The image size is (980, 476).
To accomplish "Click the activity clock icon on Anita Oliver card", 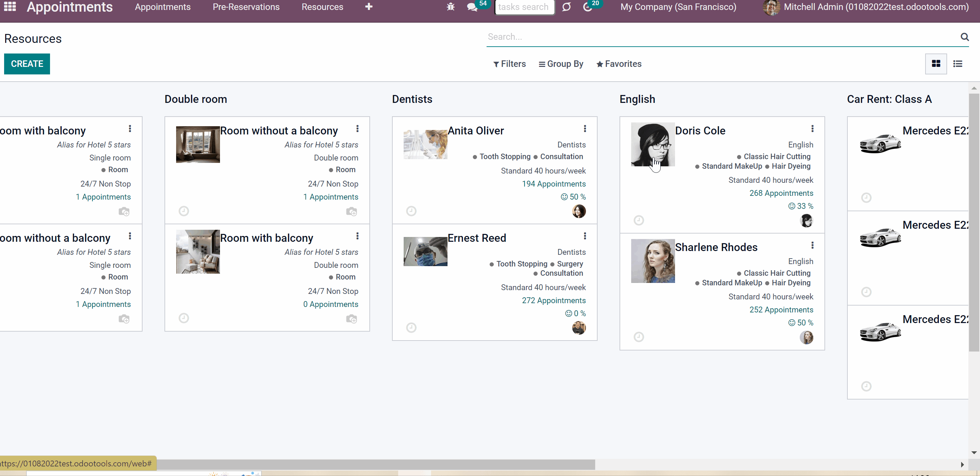I will pos(411,211).
